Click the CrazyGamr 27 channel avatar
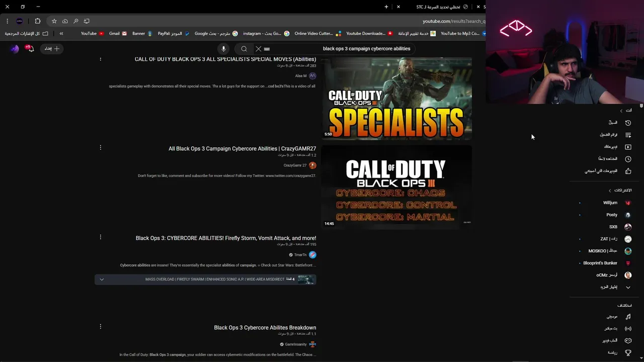644x362 pixels. pyautogui.click(x=312, y=165)
